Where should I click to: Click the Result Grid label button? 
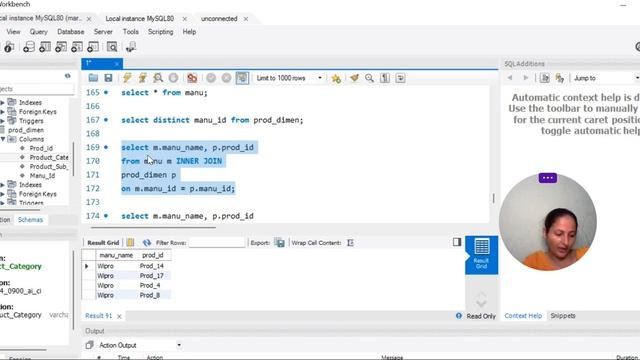[103, 243]
